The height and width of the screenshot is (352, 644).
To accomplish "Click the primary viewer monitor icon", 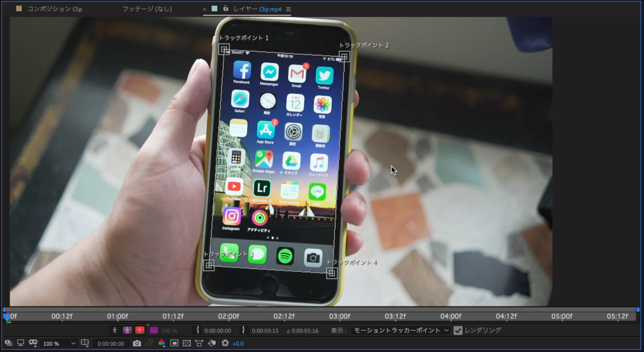I will click(21, 343).
